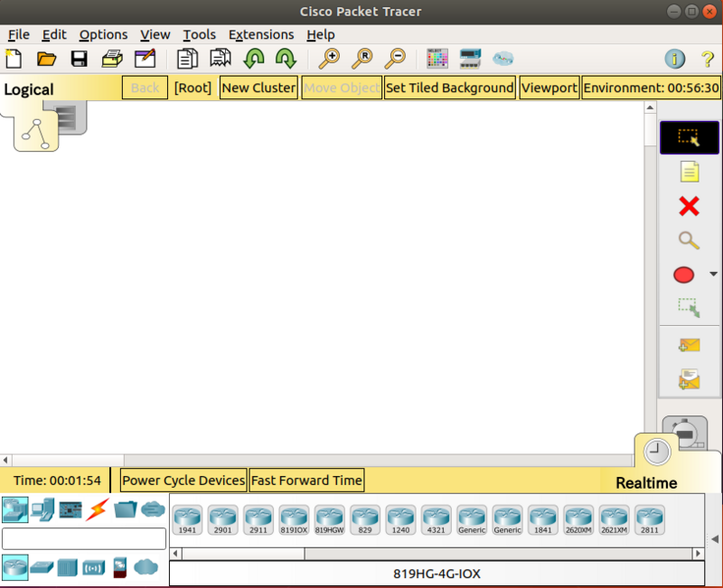Screen dimensions: 723x588
Task: Select the Resize Shape tool
Action: (689, 308)
